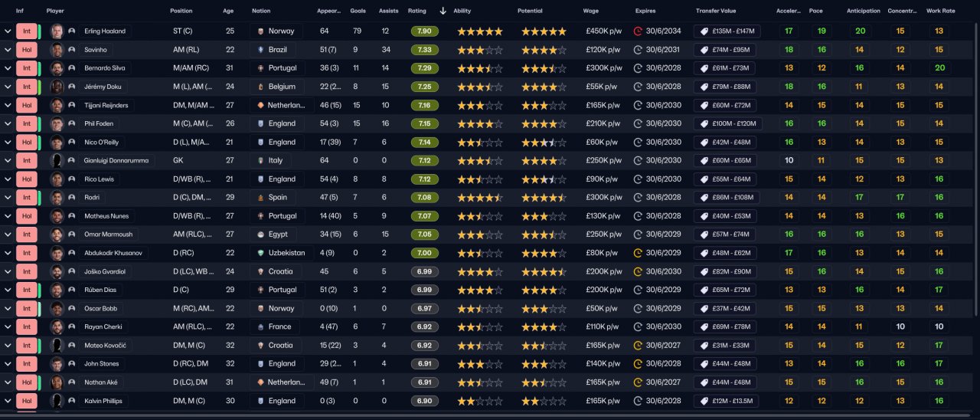Click the 6.99 rating pill for Joško Gvardiol

[424, 271]
